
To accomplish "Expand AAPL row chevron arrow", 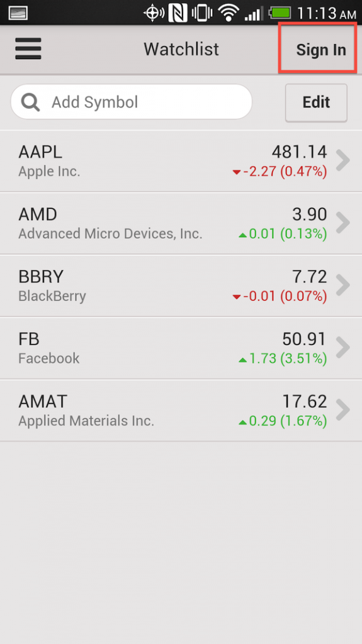I will [x=342, y=160].
